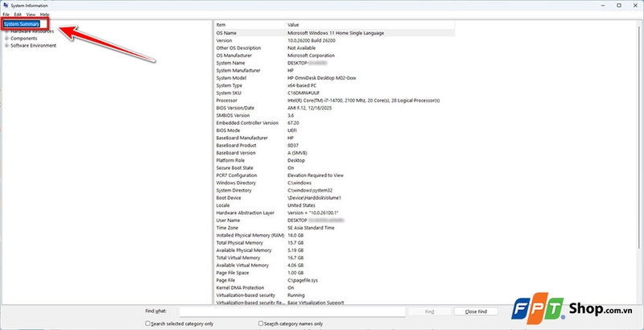Select the System Model row
The height and width of the screenshot is (330, 644).
click(x=334, y=78)
